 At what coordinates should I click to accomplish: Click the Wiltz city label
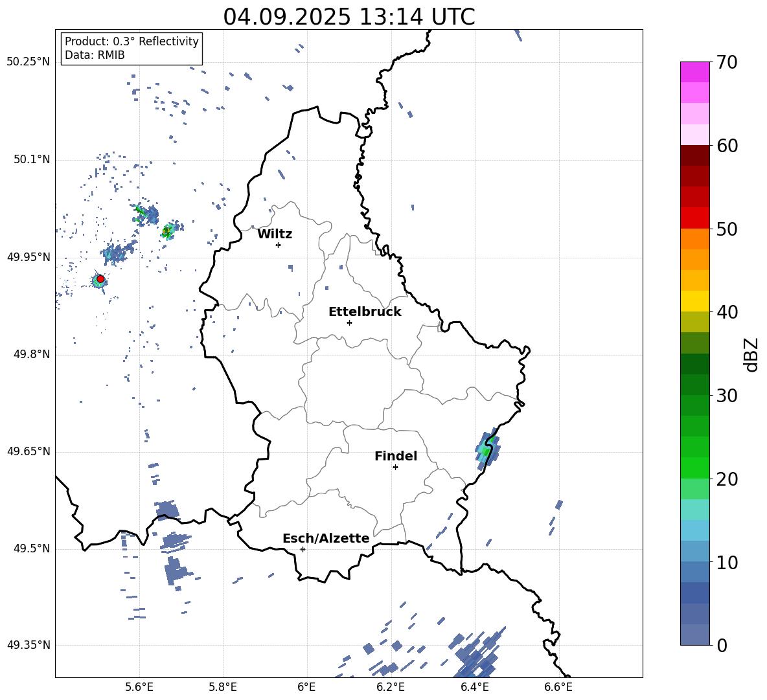pos(275,234)
